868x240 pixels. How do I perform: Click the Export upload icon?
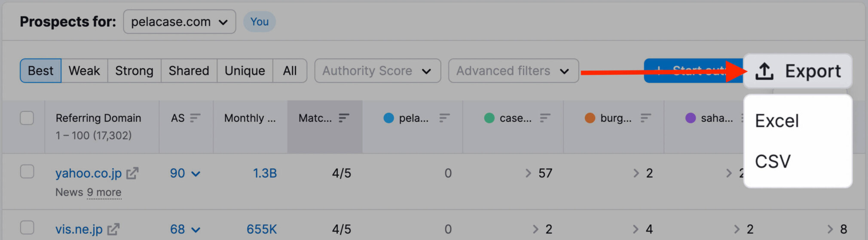point(764,71)
